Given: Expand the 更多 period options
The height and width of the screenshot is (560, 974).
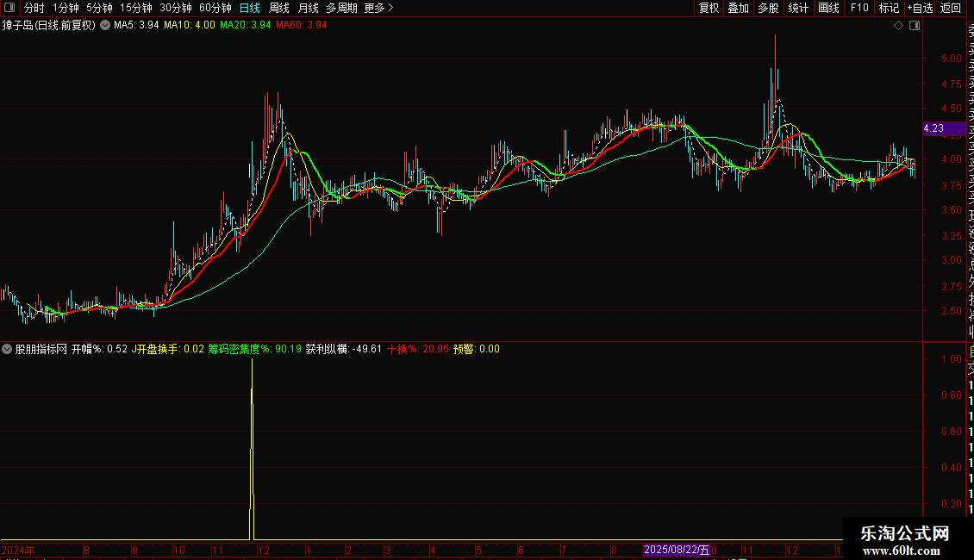Looking at the screenshot, I should tap(378, 8).
